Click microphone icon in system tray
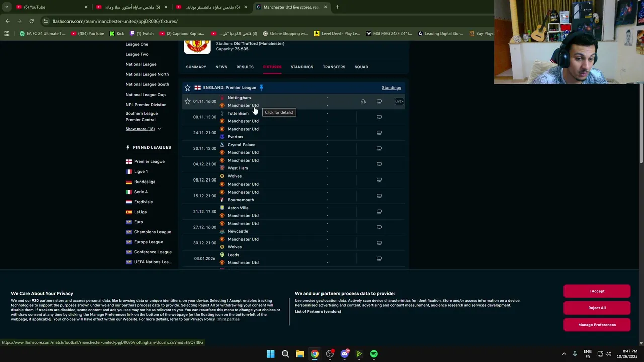Image resolution: width=644 pixels, height=362 pixels. (x=575, y=354)
